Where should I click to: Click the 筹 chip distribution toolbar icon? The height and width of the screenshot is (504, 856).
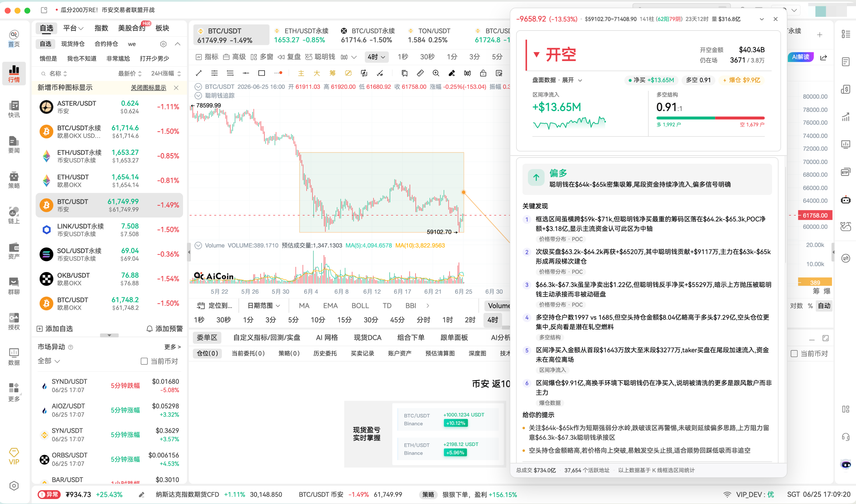[x=332, y=73]
